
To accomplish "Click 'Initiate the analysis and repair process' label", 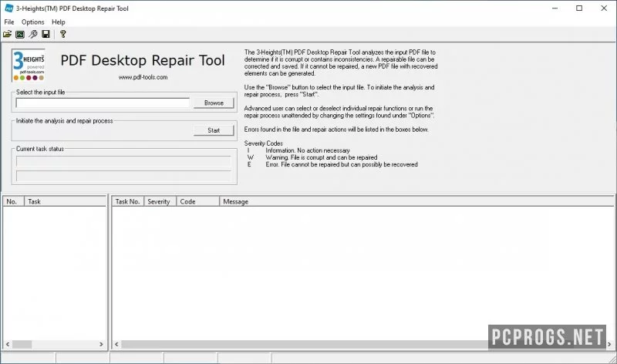I will [65, 121].
